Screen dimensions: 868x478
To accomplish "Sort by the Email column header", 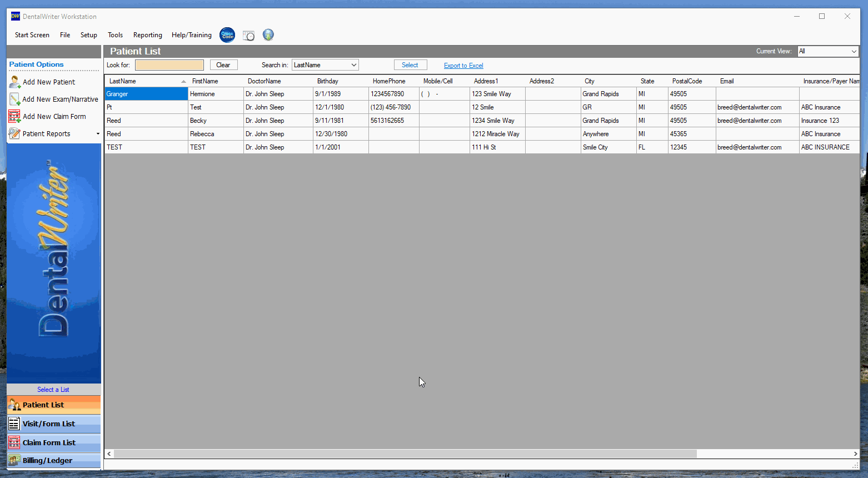I will coord(757,81).
